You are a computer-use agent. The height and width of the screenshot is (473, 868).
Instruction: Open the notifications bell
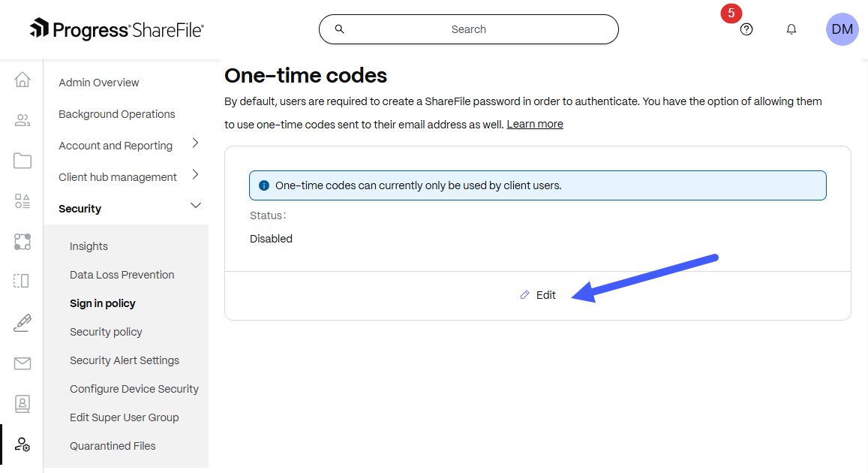pyautogui.click(x=791, y=29)
